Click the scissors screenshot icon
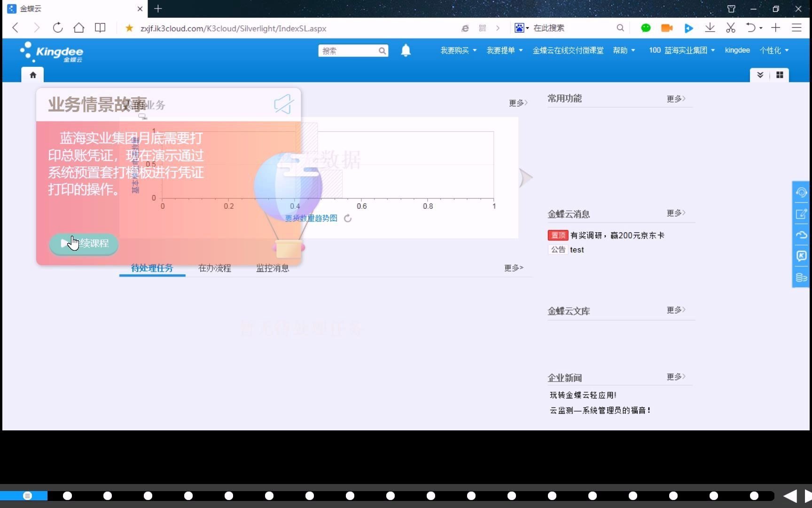 731,28
